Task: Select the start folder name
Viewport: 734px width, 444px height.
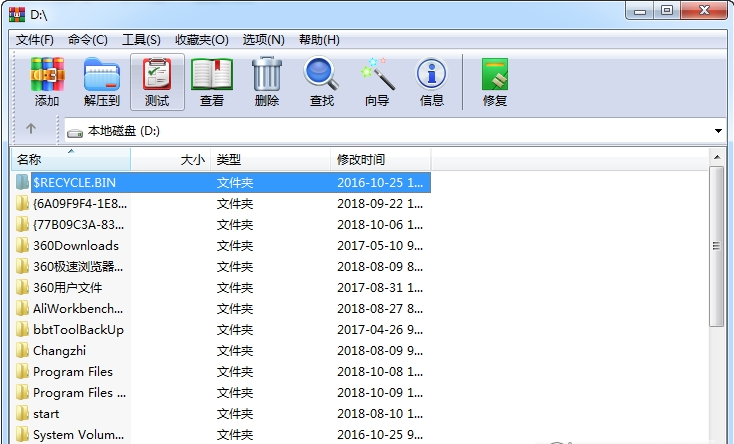Action: (x=46, y=414)
